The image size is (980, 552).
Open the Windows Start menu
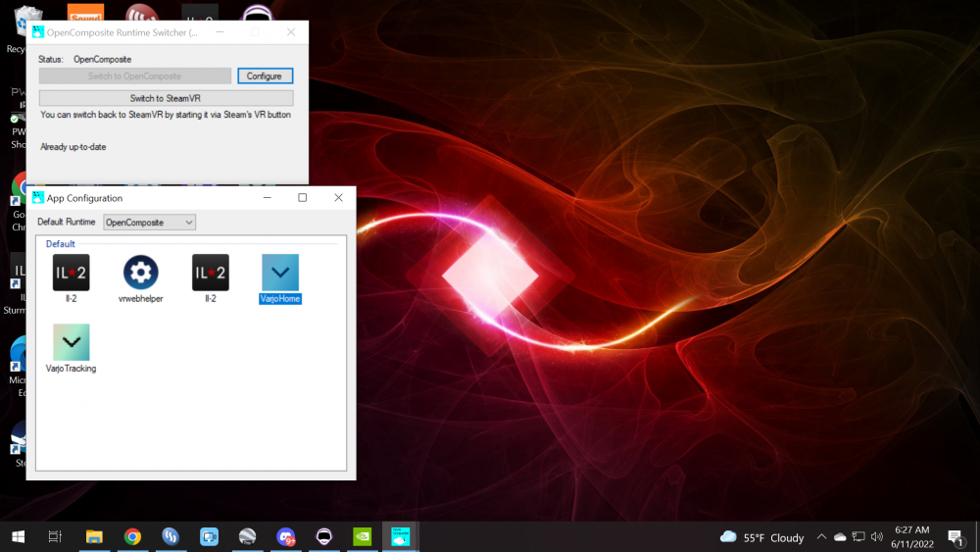pyautogui.click(x=18, y=536)
